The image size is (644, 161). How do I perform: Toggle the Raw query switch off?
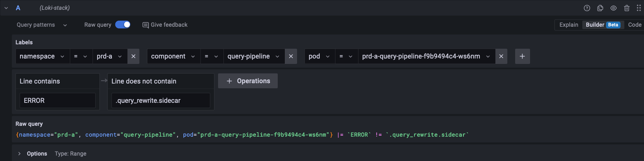123,25
